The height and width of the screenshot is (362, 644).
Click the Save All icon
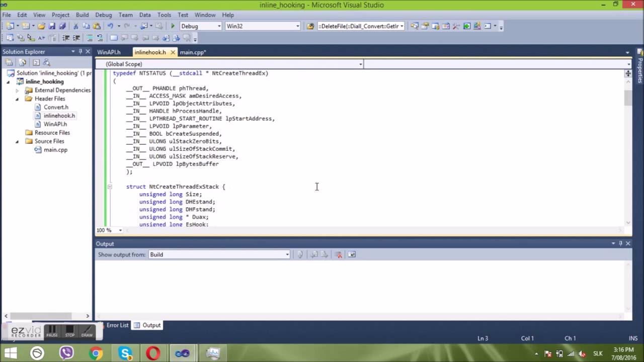[x=62, y=26]
